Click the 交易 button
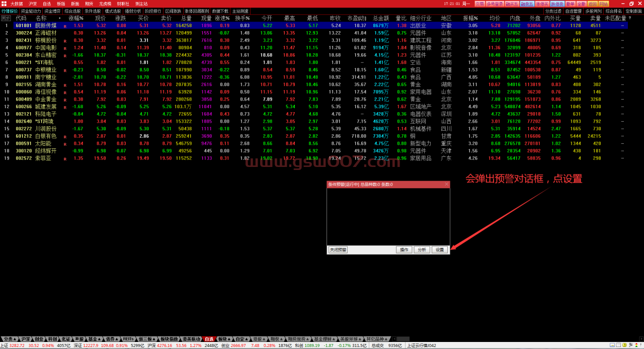644x349 pixels. (x=479, y=4)
